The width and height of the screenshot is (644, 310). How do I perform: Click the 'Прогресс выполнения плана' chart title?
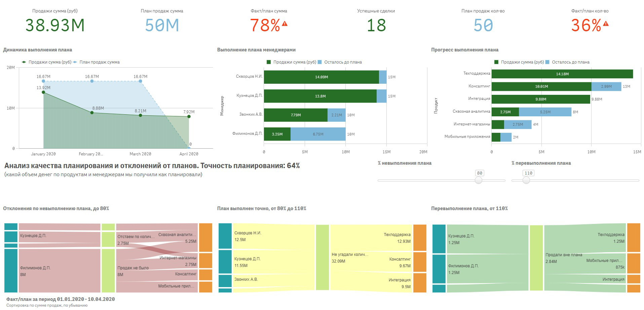coord(465,50)
